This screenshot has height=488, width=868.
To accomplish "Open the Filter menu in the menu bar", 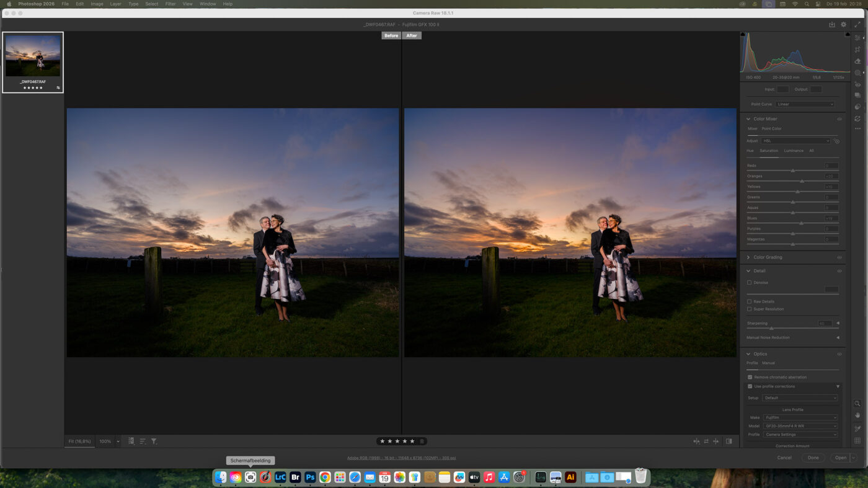I will tap(169, 4).
